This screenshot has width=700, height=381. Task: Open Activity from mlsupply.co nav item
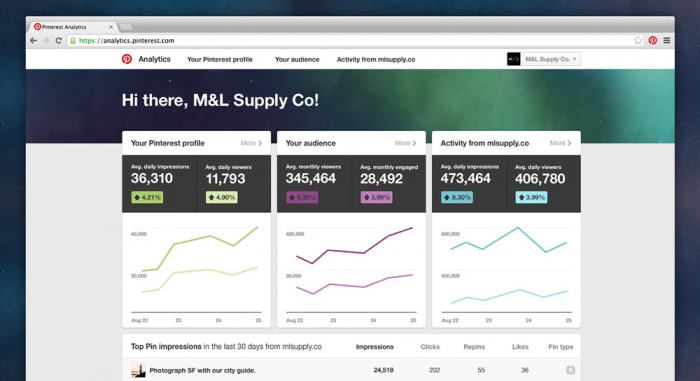[376, 59]
